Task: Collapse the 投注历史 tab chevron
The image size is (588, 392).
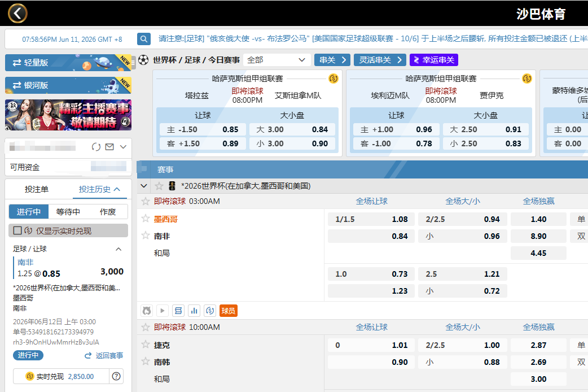Action: (117, 189)
